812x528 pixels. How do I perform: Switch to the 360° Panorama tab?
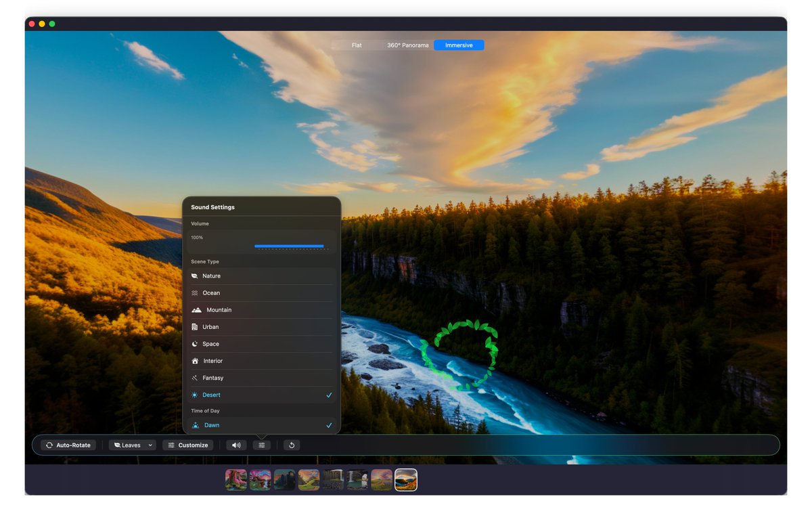(408, 45)
